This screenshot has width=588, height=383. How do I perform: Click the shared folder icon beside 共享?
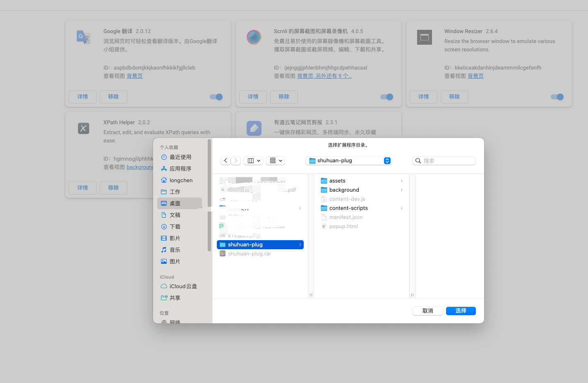click(164, 298)
